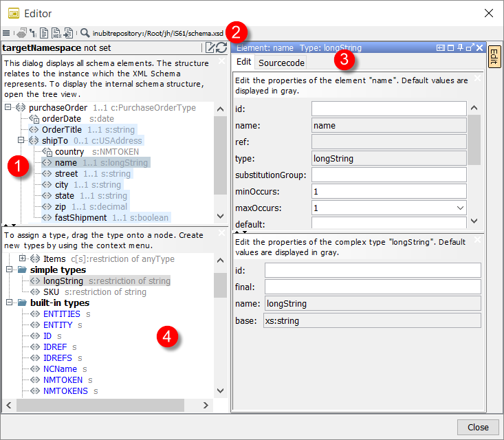Select the IDREF built-in type
The width and height of the screenshot is (504, 440).
54,346
